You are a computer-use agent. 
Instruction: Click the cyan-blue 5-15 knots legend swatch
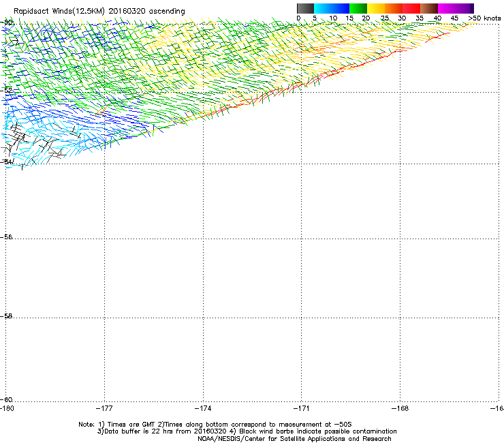[x=332, y=8]
